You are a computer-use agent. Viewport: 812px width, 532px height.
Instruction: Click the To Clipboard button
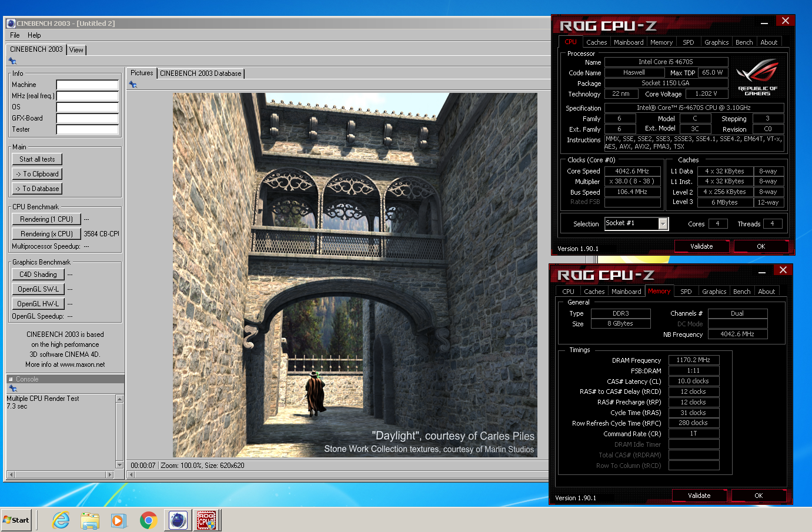coord(37,174)
